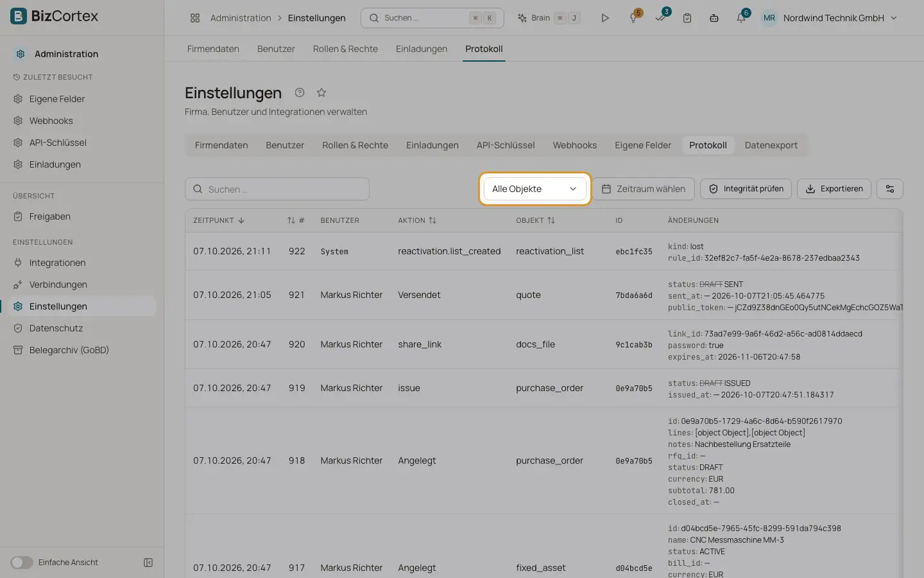Switch to the Webhooks tab
Screen dimensions: 924x578
pos(575,145)
